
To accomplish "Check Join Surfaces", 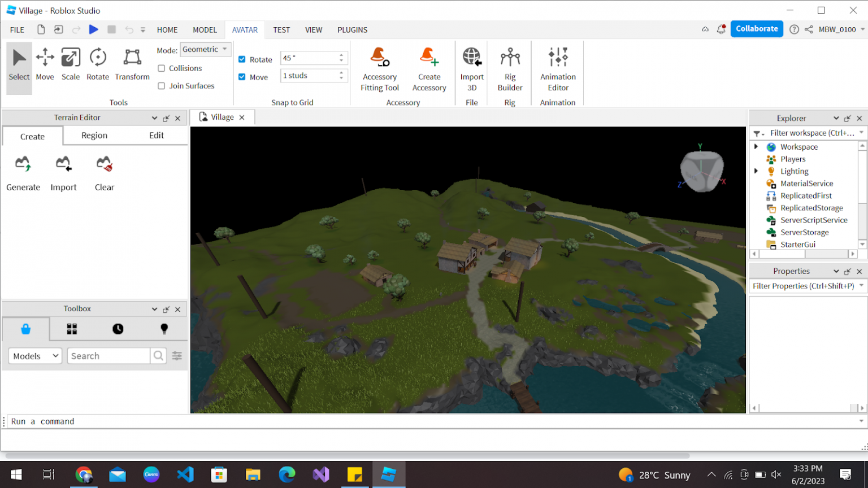I will point(161,85).
